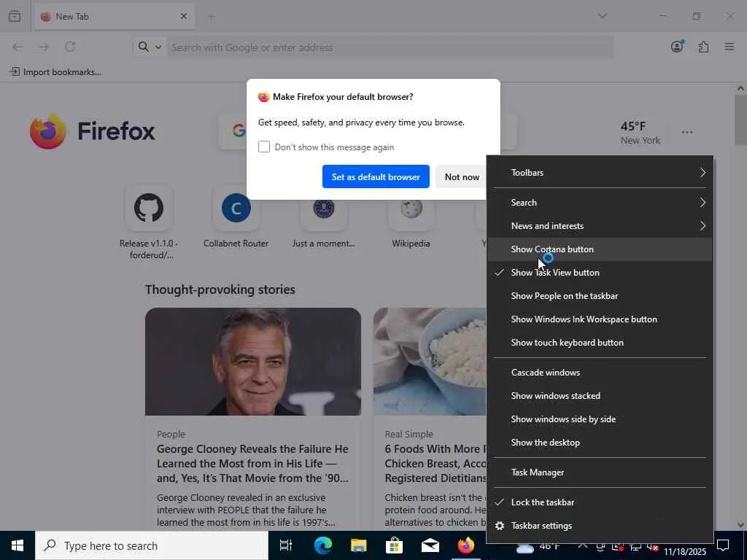Open the Firefox account icon
Image resolution: width=747 pixels, height=560 pixels.
677,47
